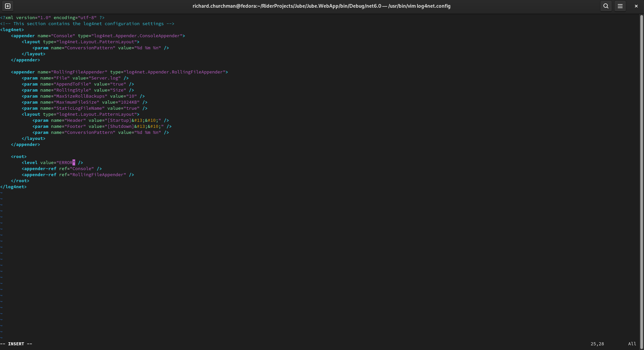644x350 pixels.
Task: Click the "Footer" param name
Action: click(75, 126)
